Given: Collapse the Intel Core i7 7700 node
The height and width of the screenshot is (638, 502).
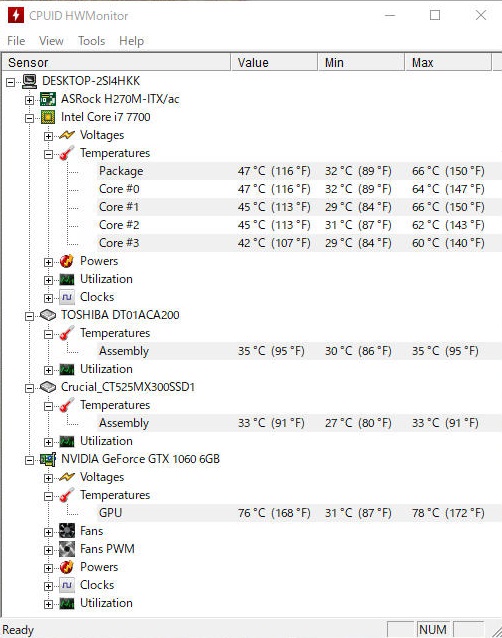Looking at the screenshot, I should coord(29,118).
